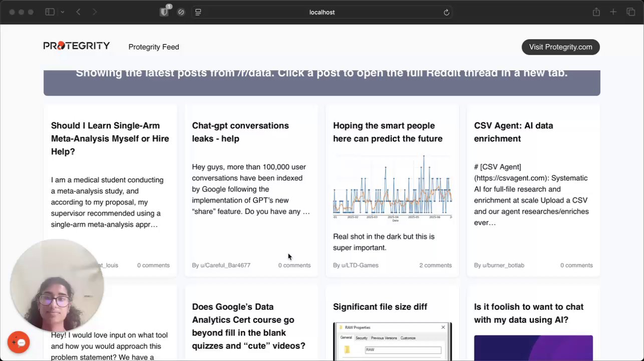Viewport: 644px width, 361px height.
Task: Focus the localhost address bar
Action: point(322,12)
